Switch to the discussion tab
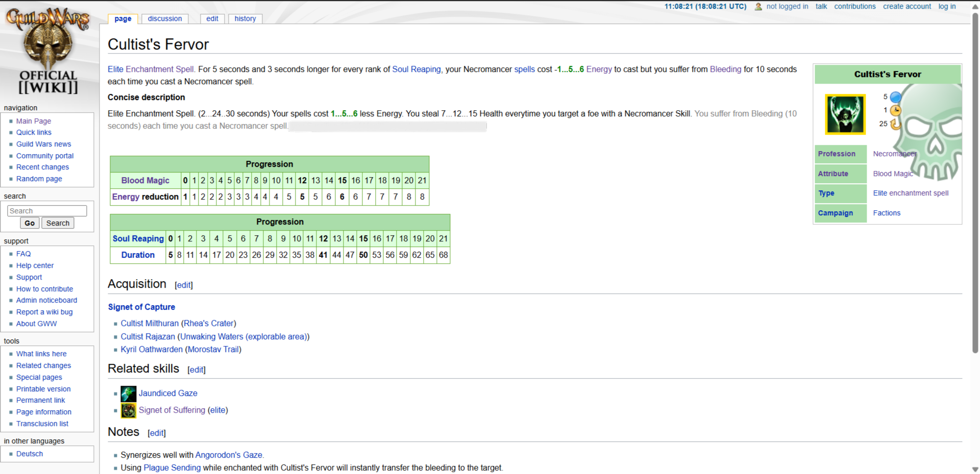 (x=165, y=18)
